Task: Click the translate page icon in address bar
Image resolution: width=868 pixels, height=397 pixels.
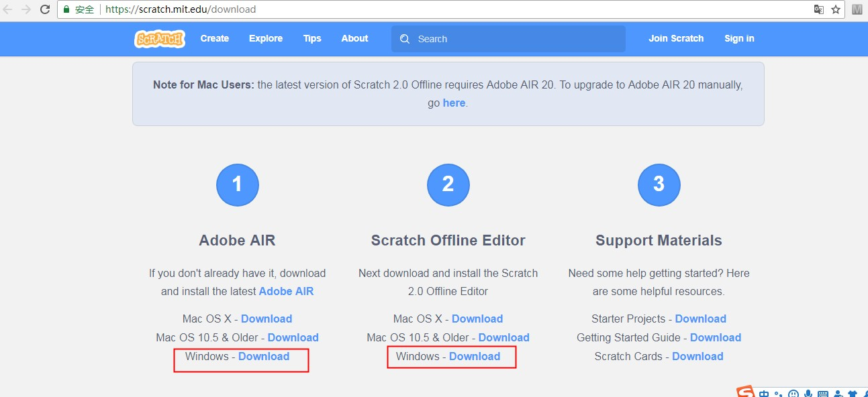Action: point(819,9)
